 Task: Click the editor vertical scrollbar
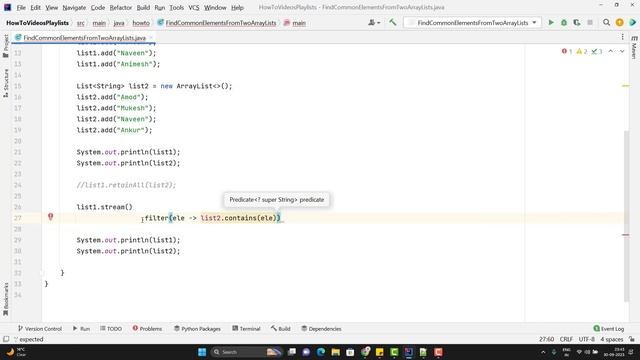point(627,216)
